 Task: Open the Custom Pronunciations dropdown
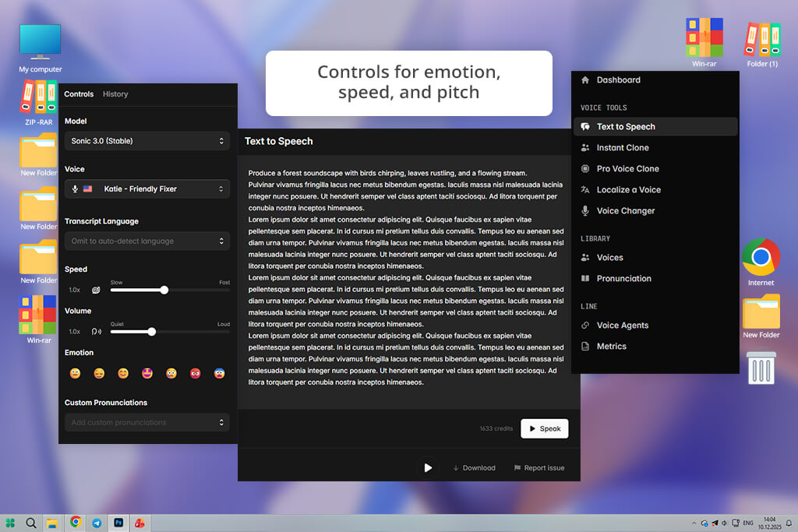point(147,422)
